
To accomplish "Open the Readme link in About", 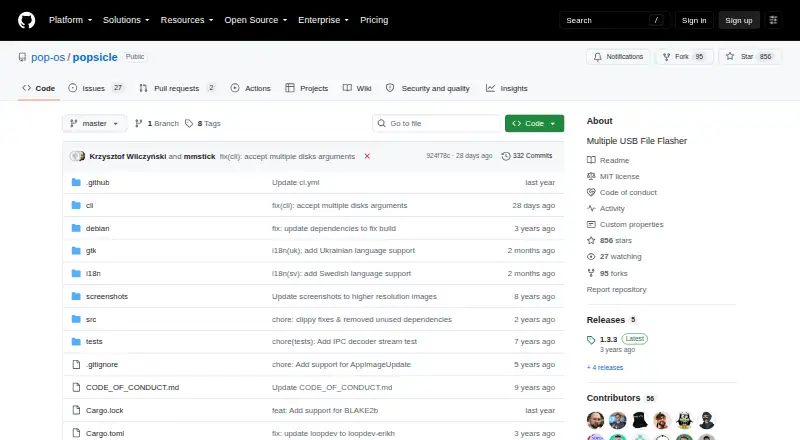I will (x=608, y=160).
